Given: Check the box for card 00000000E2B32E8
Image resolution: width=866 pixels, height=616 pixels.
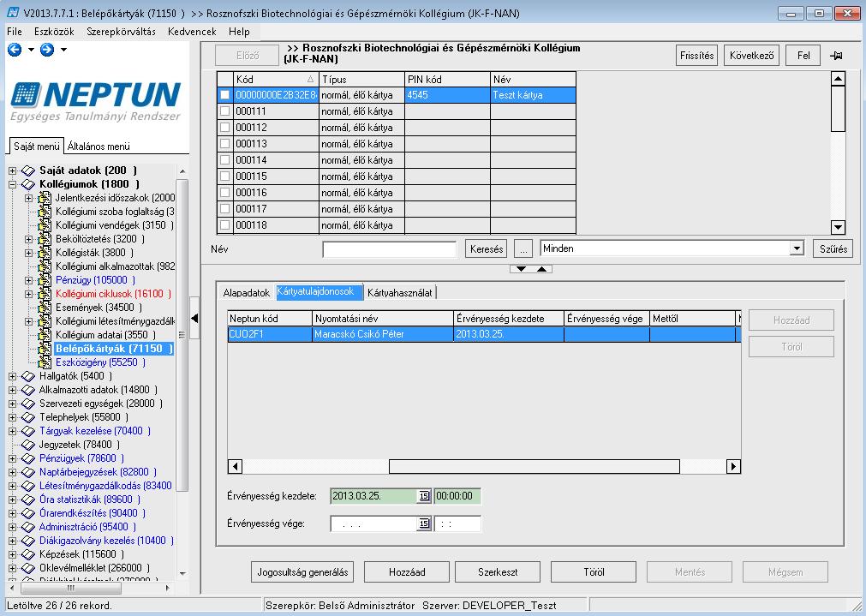Looking at the screenshot, I should pos(224,95).
